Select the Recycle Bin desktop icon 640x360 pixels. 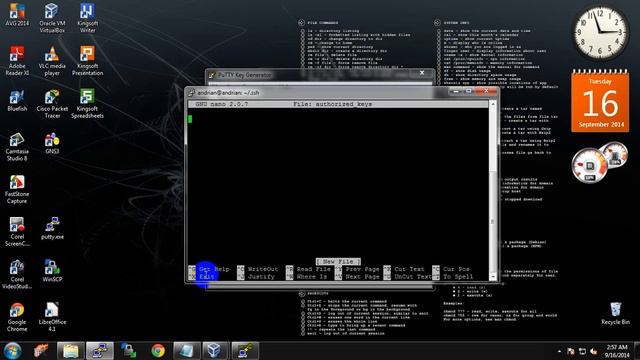click(x=616, y=313)
